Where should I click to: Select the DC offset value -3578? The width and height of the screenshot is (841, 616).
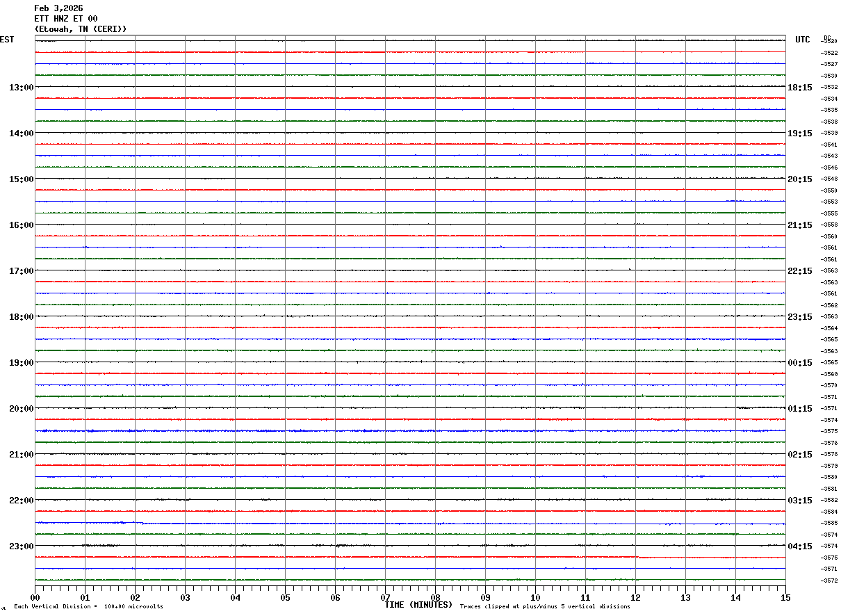pos(829,454)
